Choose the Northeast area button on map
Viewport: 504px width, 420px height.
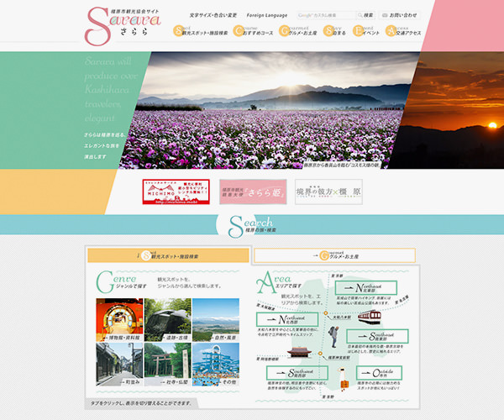pyautogui.click(x=366, y=289)
